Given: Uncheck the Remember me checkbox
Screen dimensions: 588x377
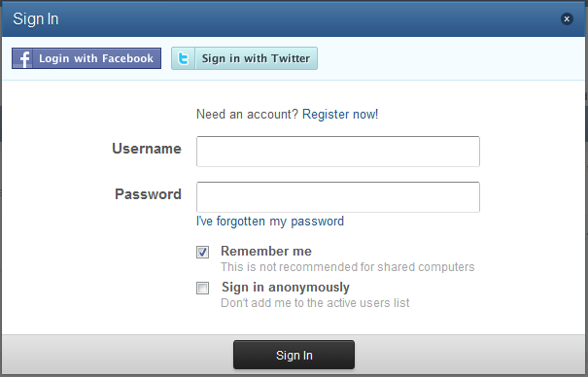Looking at the screenshot, I should click(x=202, y=252).
